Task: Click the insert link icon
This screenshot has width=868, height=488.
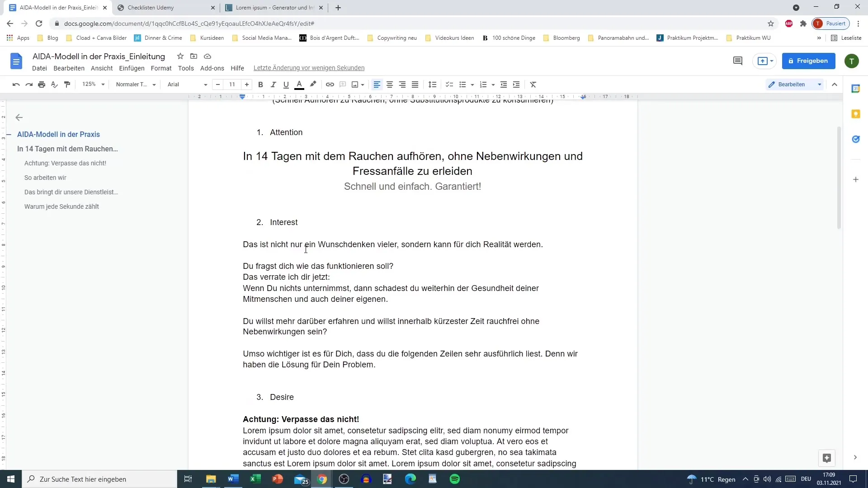Action: click(x=330, y=84)
